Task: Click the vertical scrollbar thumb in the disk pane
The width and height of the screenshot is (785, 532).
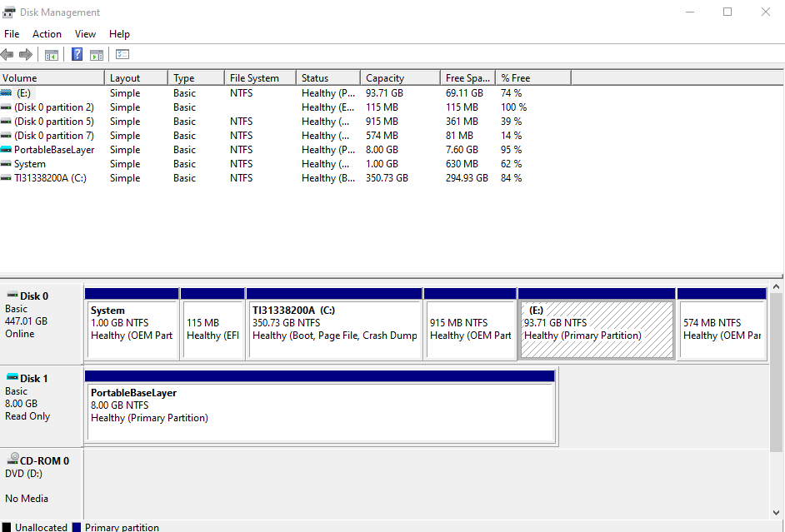Action: point(776,372)
